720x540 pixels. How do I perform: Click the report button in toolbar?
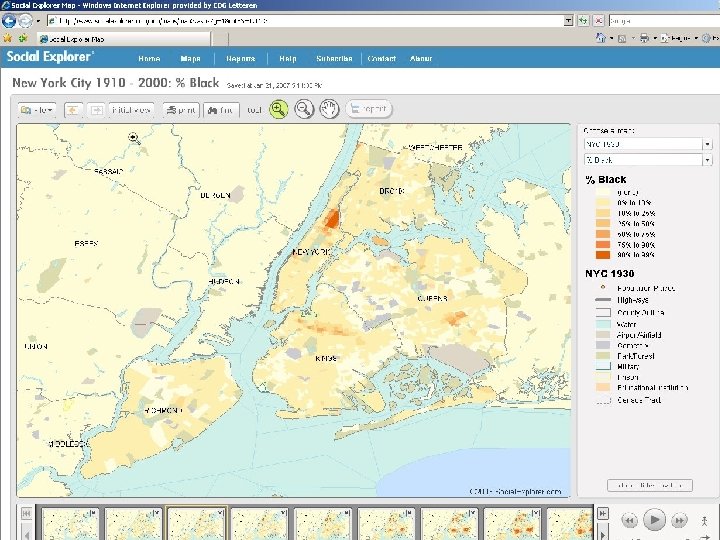(369, 109)
